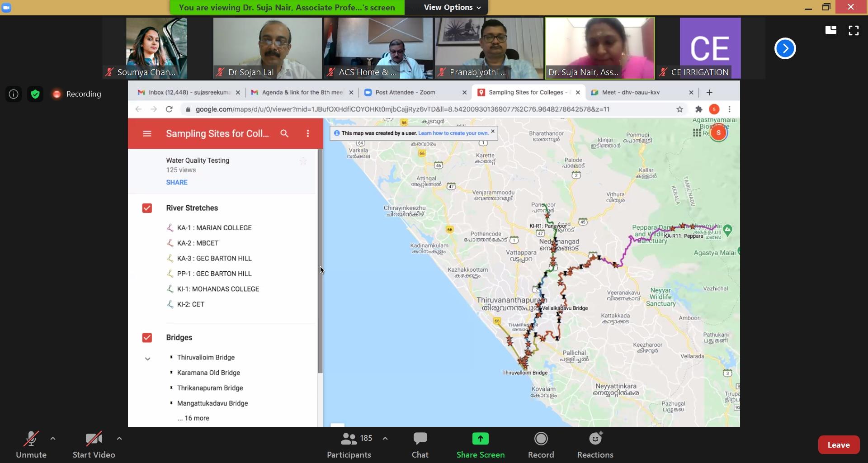Open the Zoom Chat panel
Screen dimensions: 868x463
point(420,445)
